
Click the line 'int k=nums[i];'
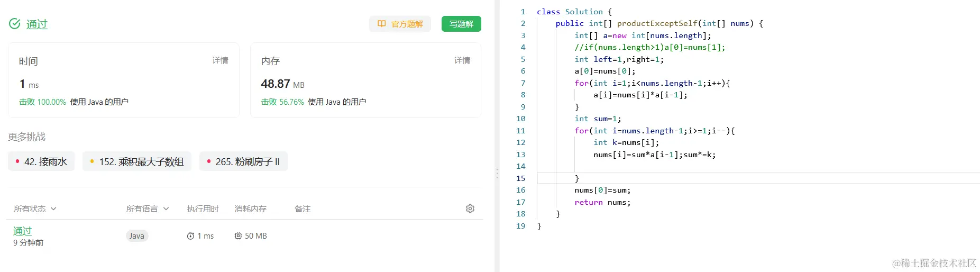tap(626, 142)
